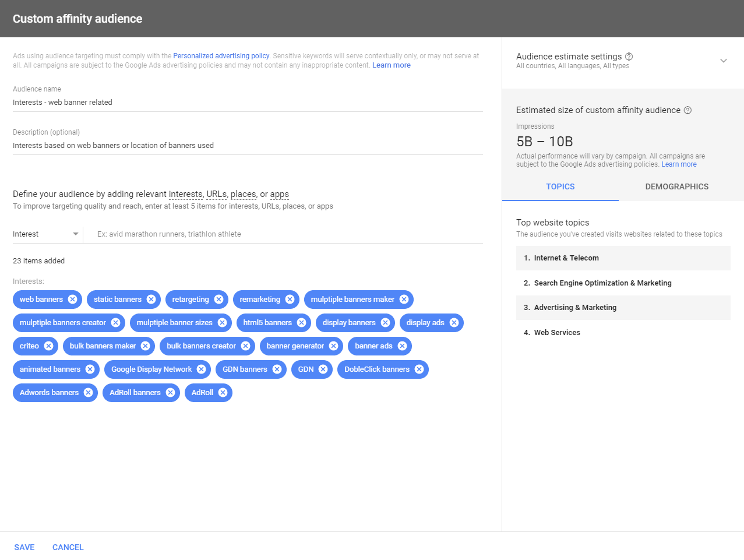
Task: Cancel the audience creation
Action: tap(68, 547)
